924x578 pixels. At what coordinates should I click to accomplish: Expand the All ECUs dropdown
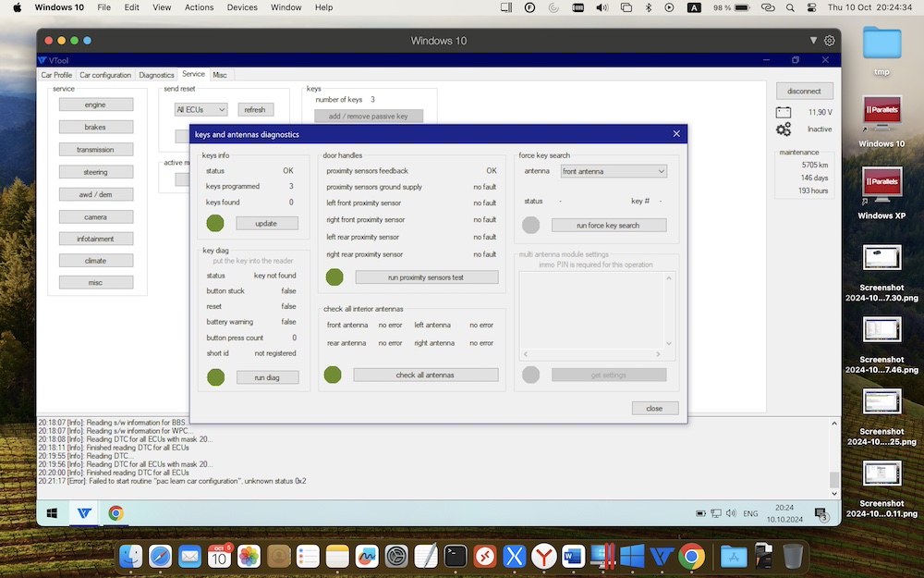tap(201, 109)
